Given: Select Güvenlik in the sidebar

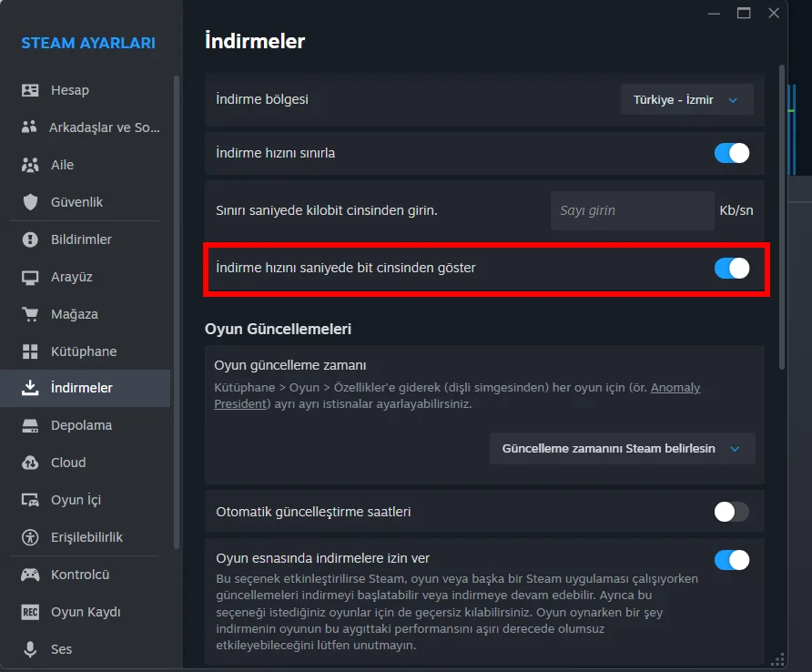Looking at the screenshot, I should [86, 202].
